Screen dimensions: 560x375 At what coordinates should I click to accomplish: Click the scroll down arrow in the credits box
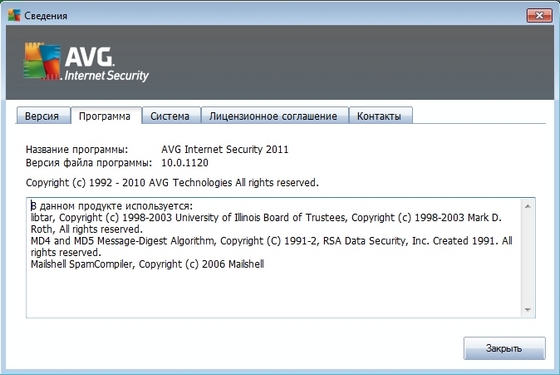click(528, 310)
